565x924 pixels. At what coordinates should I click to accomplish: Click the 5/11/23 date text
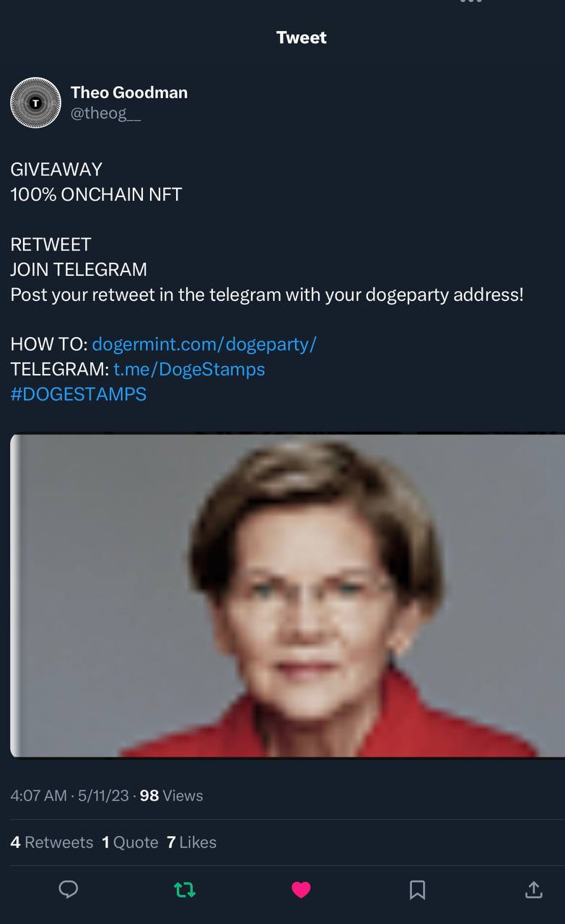103,796
